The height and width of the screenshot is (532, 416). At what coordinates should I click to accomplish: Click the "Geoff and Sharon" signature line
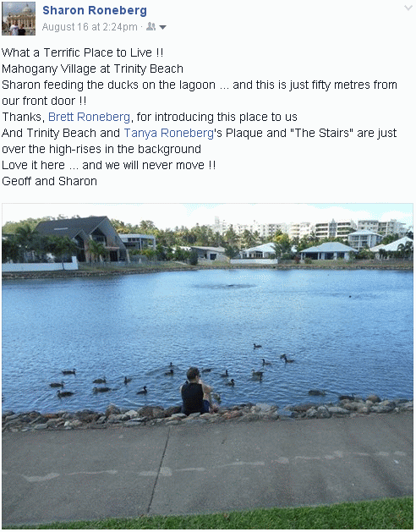(x=50, y=181)
